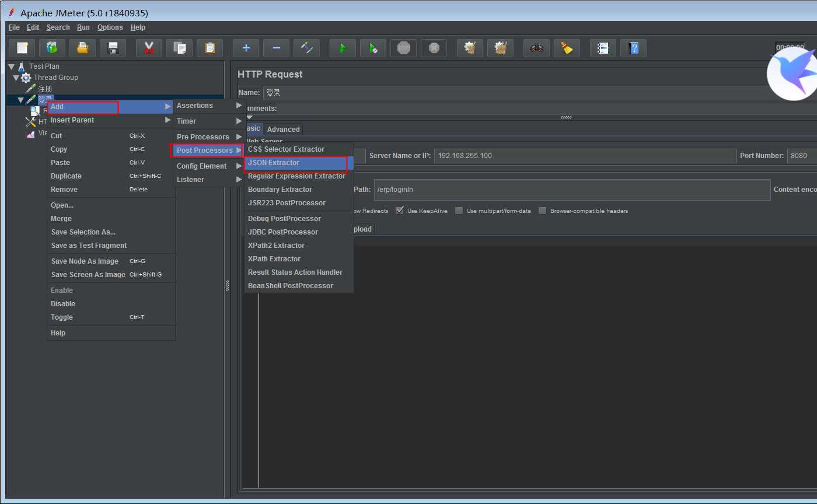Click the Open file toolbar icon
The image size is (817, 504).
click(x=82, y=48)
